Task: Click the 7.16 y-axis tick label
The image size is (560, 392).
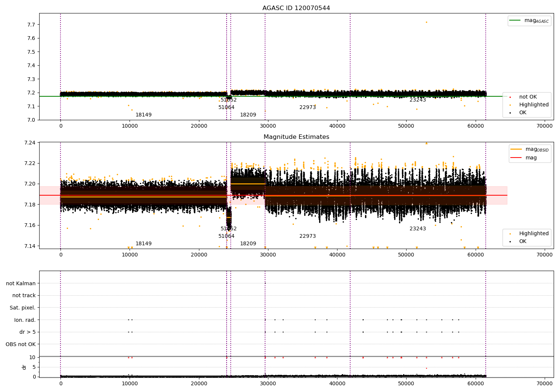Action: pos(30,225)
